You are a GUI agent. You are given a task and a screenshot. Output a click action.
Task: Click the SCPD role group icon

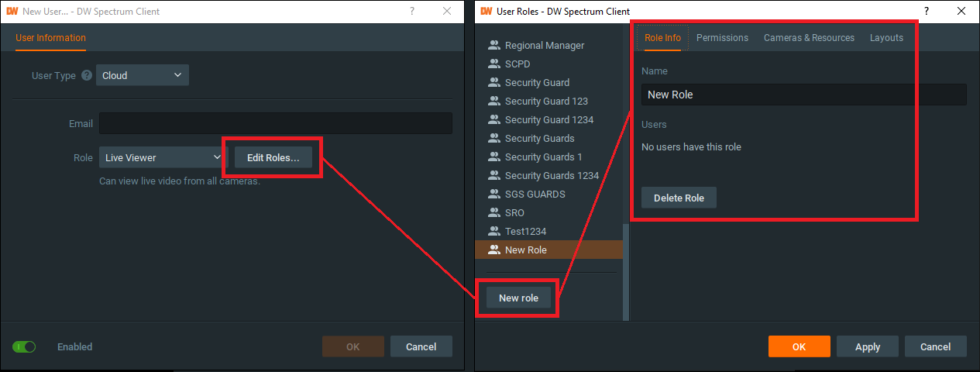[x=494, y=64]
